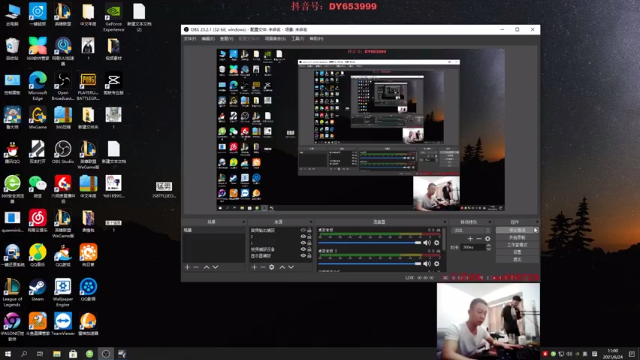Hide the first source using its eye icon
640x360 pixels.
click(303, 230)
